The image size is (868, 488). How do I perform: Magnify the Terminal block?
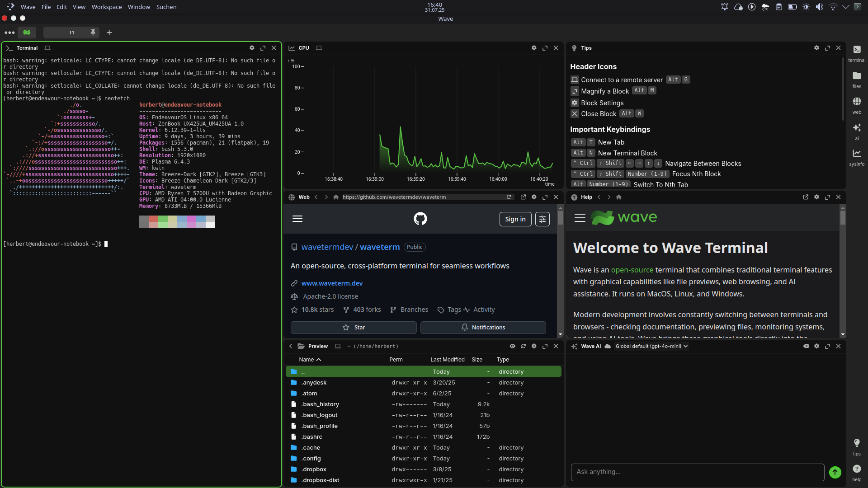pyautogui.click(x=263, y=48)
